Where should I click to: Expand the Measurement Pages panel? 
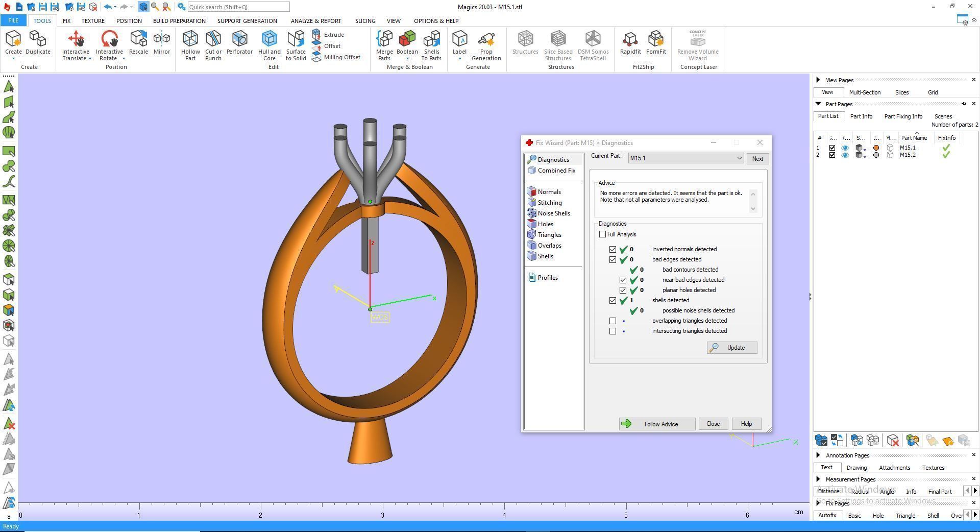(818, 479)
